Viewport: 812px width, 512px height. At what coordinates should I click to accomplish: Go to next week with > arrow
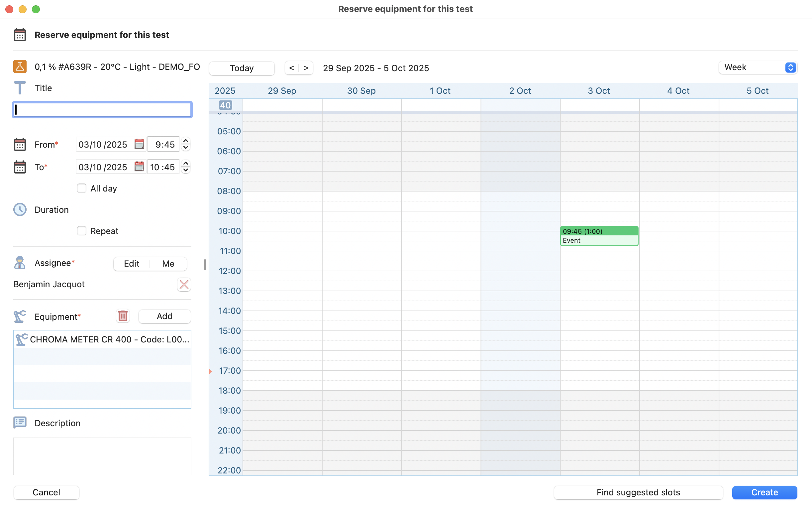[306, 68]
